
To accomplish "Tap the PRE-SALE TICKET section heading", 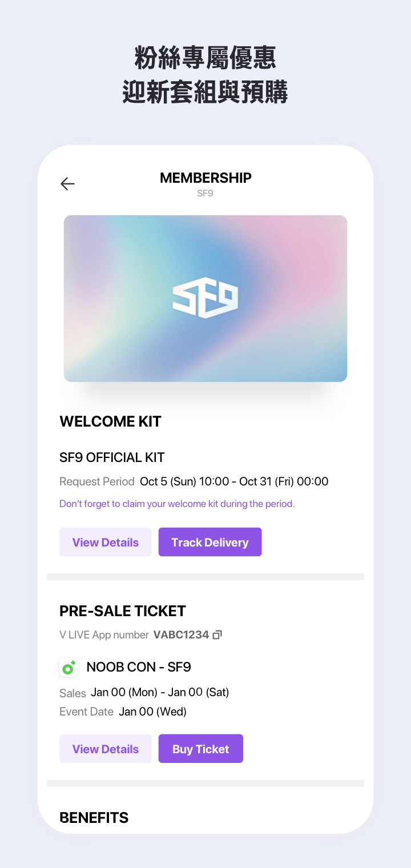I will pyautogui.click(x=123, y=611).
